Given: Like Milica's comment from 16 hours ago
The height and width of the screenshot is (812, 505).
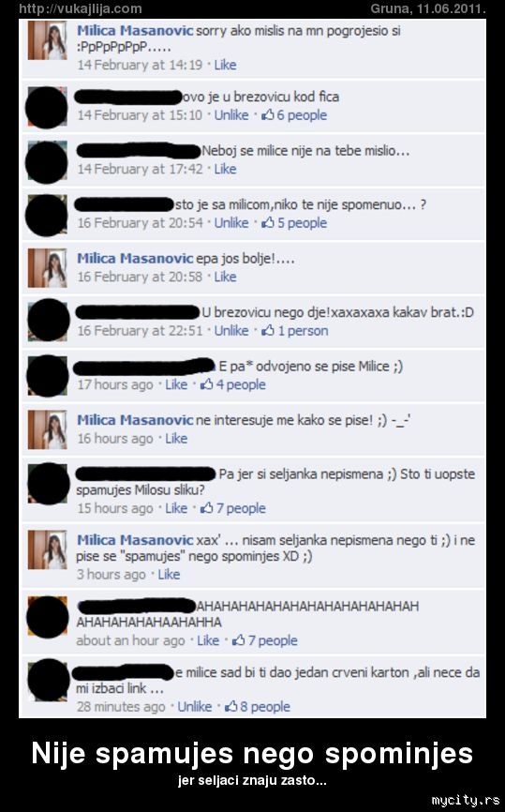Looking at the screenshot, I should click(x=176, y=438).
